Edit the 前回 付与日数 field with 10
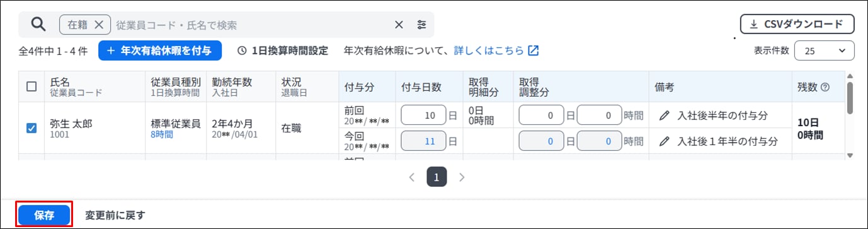The image size is (868, 229). click(423, 115)
